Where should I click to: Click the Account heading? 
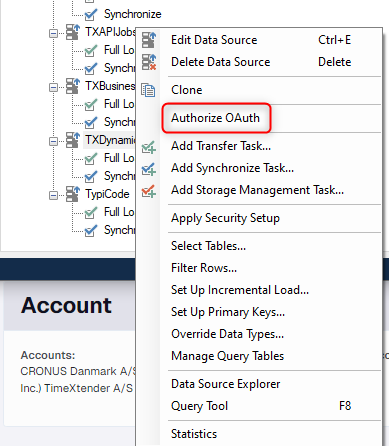[66, 305]
